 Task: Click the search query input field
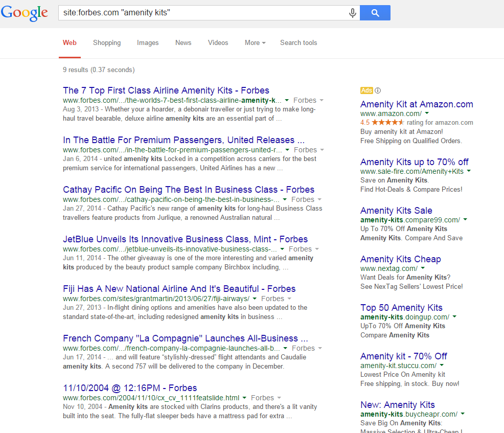203,13
